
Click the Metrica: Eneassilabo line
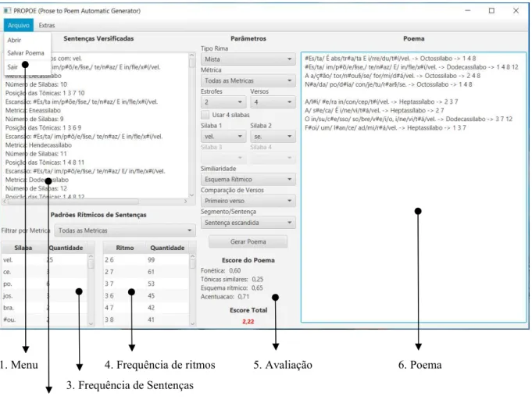(33, 110)
